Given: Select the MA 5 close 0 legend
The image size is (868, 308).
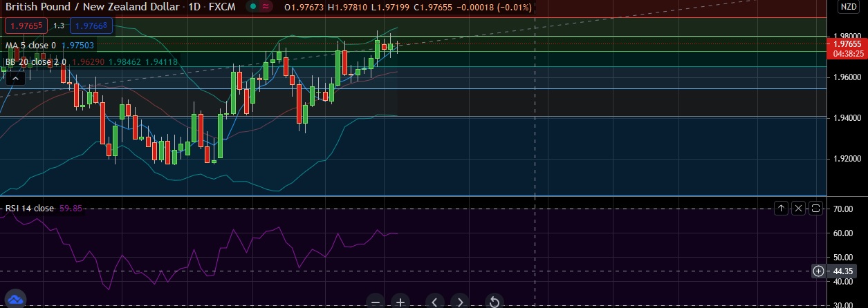Looking at the screenshot, I should [x=30, y=46].
